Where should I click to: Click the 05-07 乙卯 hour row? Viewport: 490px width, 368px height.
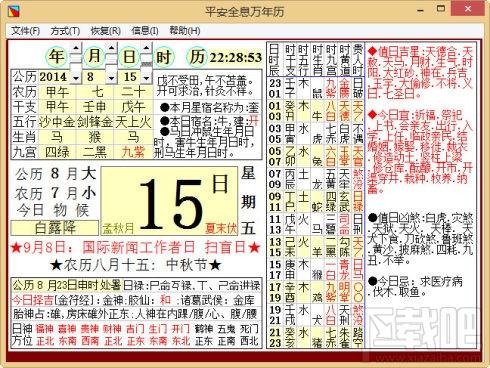coord(316,156)
